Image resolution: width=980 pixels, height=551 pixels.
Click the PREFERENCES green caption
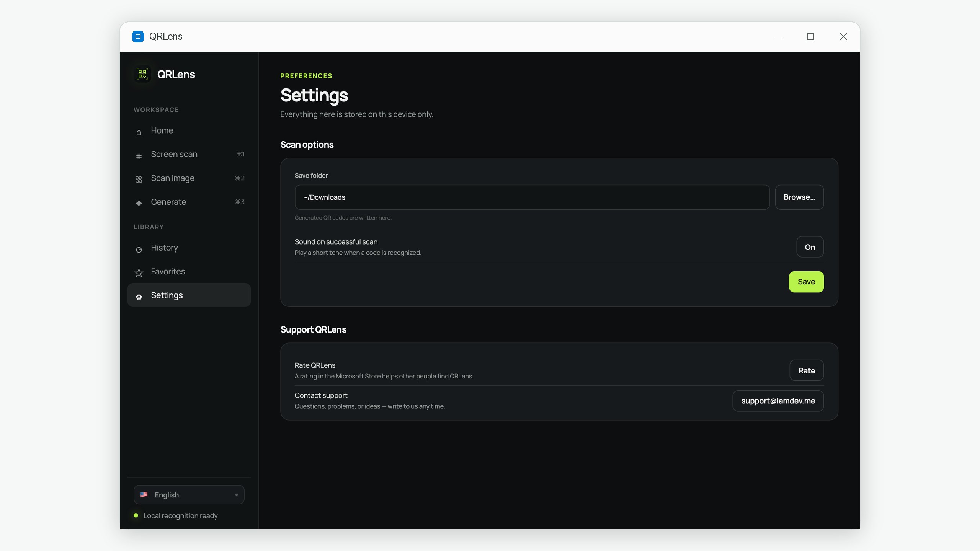[306, 76]
